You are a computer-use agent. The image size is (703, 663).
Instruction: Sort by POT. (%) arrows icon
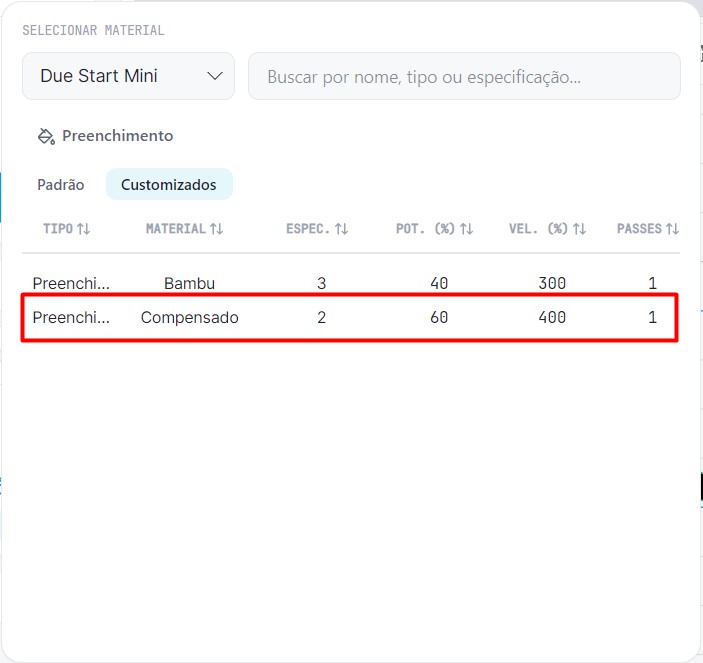(x=466, y=229)
